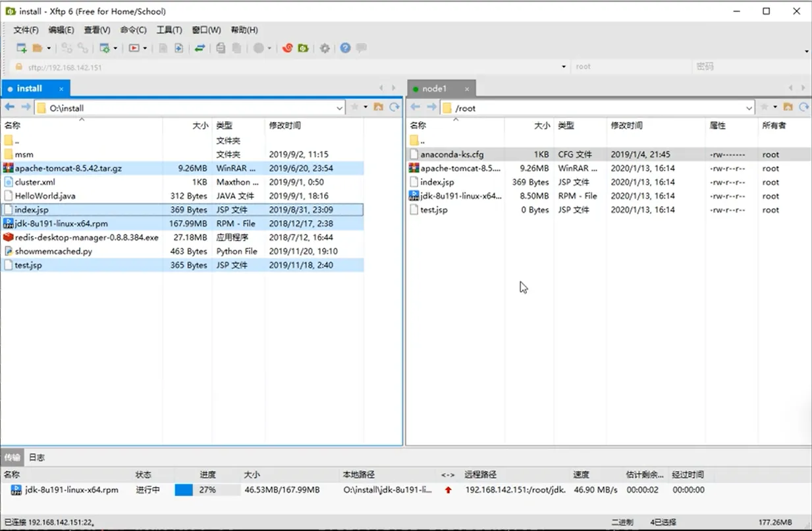Open the 文件(F) menu
Viewport: 812px width, 531px height.
click(26, 30)
